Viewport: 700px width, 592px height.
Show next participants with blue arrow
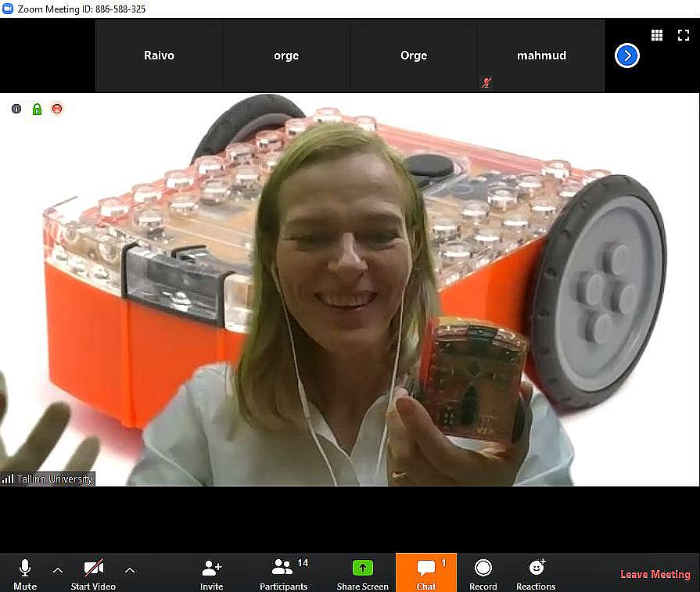point(627,56)
